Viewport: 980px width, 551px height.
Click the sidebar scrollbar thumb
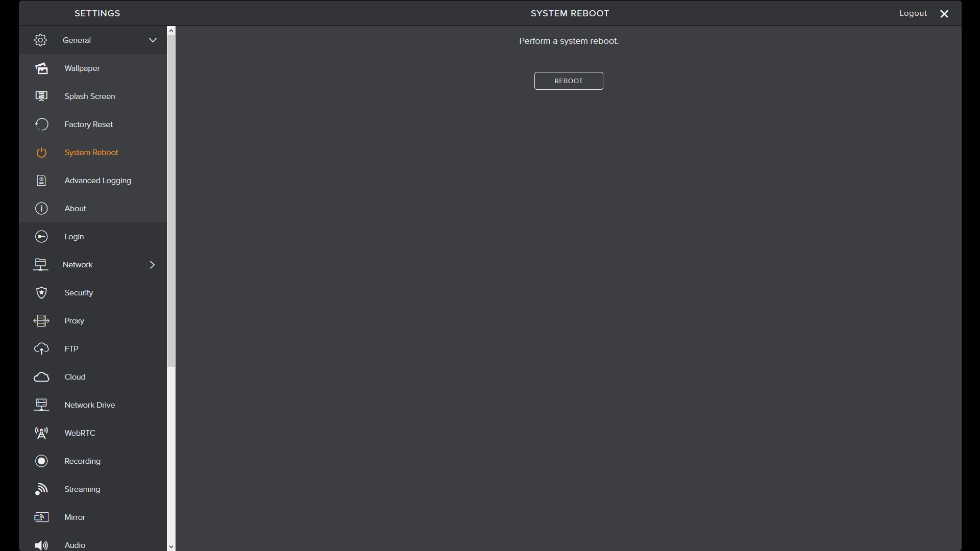click(x=171, y=201)
